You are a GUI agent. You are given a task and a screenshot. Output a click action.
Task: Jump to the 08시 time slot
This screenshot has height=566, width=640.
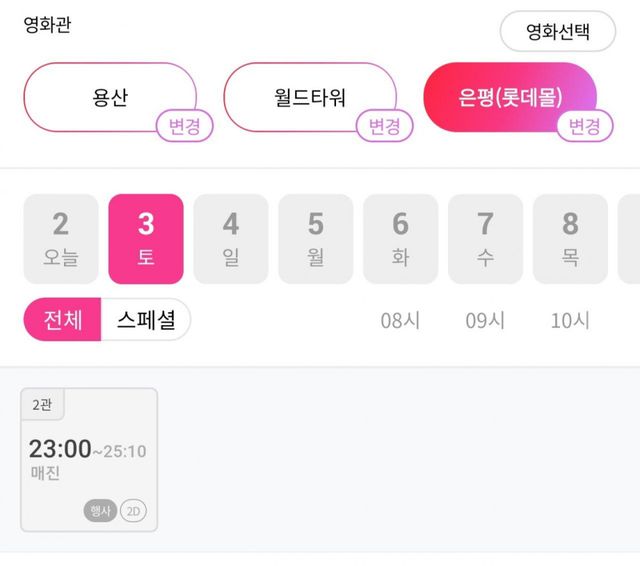click(401, 321)
